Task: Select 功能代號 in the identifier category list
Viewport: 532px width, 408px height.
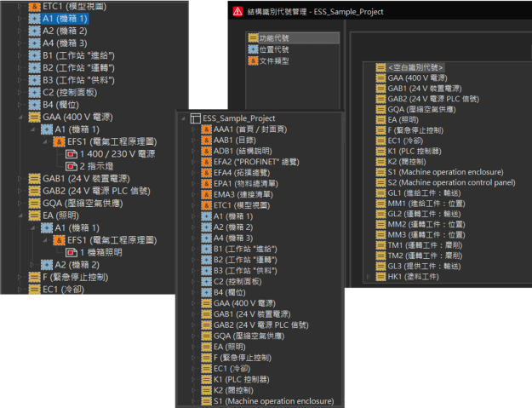Action: pos(274,38)
